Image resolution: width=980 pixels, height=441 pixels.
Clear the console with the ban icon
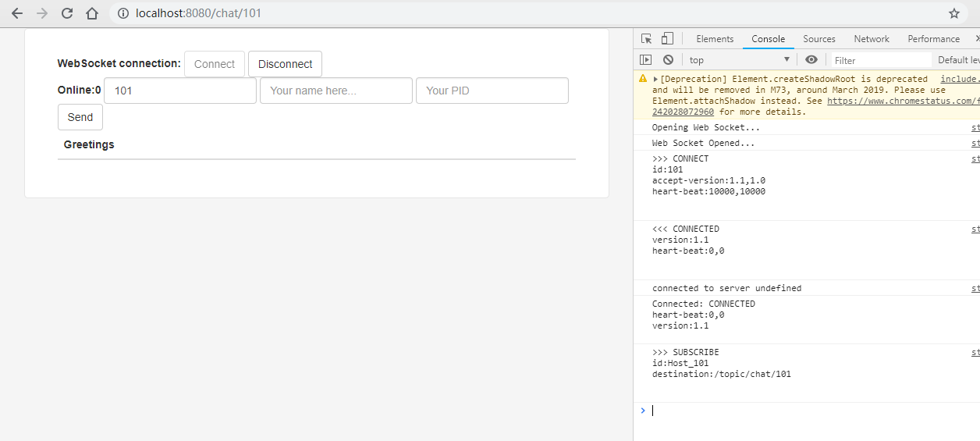668,59
